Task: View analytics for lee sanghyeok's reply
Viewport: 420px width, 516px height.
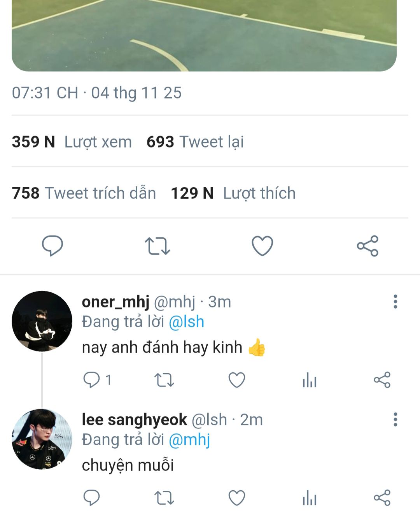Action: pyautogui.click(x=310, y=498)
